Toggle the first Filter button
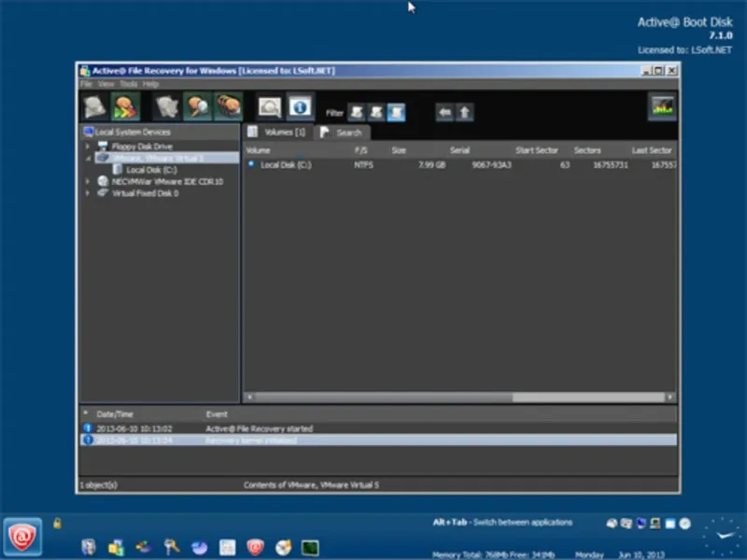Image resolution: width=747 pixels, height=560 pixels. [x=357, y=112]
